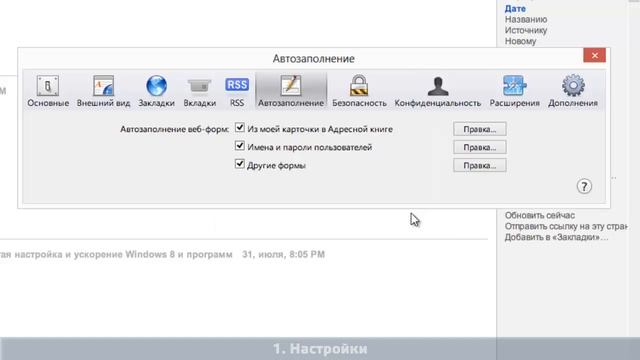Select the RSS preferences pane
The image size is (640, 360).
[237, 91]
